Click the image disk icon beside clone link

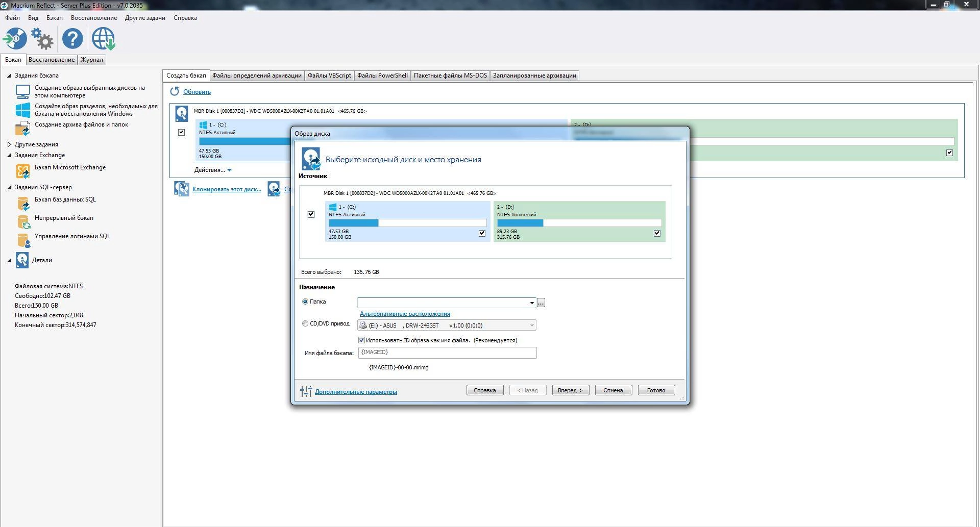274,189
